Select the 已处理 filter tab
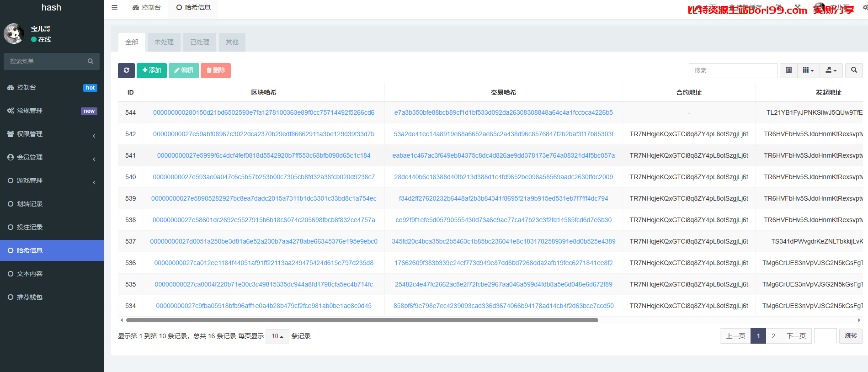 point(200,42)
